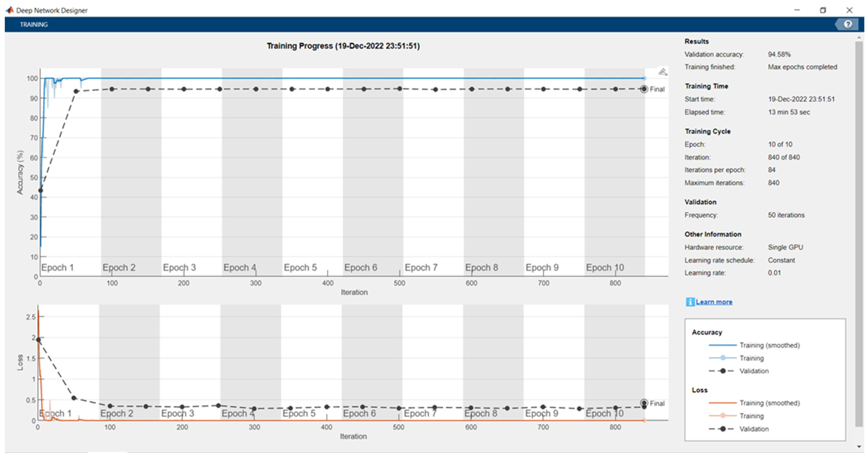Minimize the Deep Network Designer window
The width and height of the screenshot is (868, 457).
[x=797, y=10]
